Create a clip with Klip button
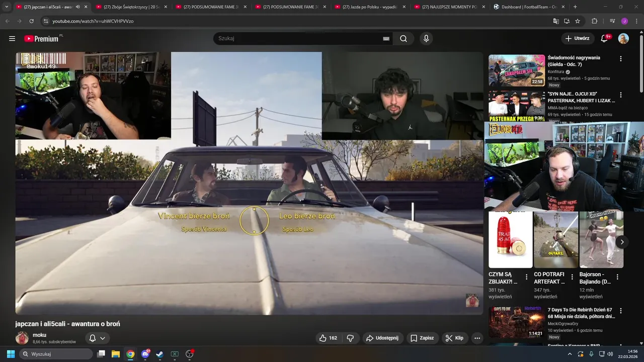The image size is (644, 362). point(454,338)
